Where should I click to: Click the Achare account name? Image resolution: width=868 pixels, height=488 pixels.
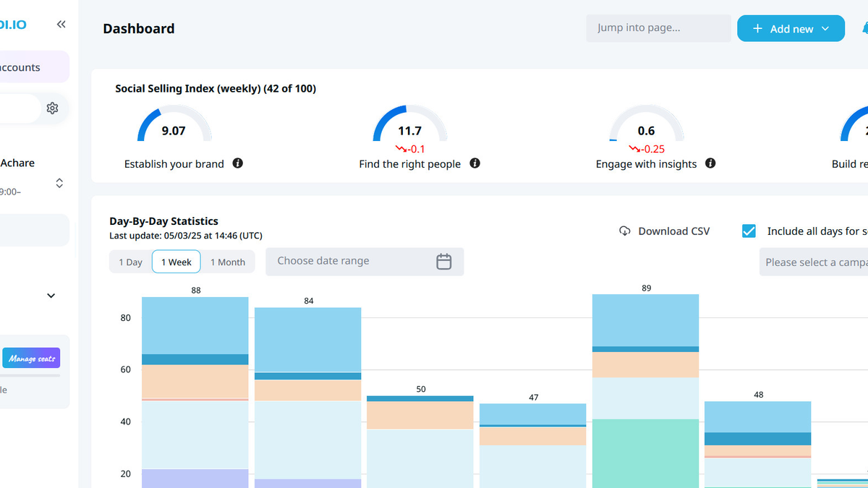coord(17,163)
